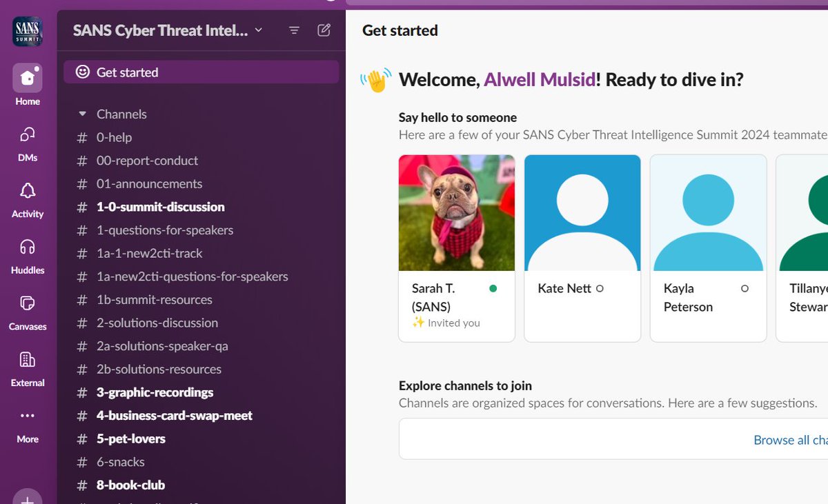Open the workspace name dropdown menu
This screenshot has width=828, height=504.
click(x=259, y=30)
